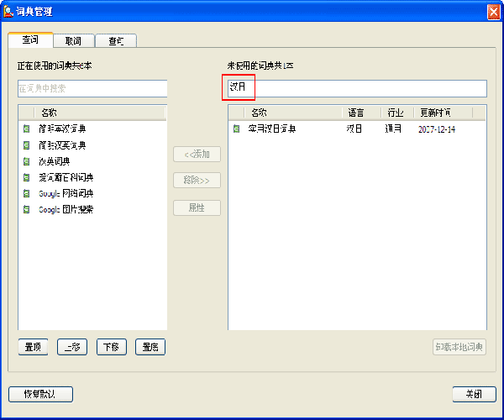Click the <<添加 button

coord(197,155)
